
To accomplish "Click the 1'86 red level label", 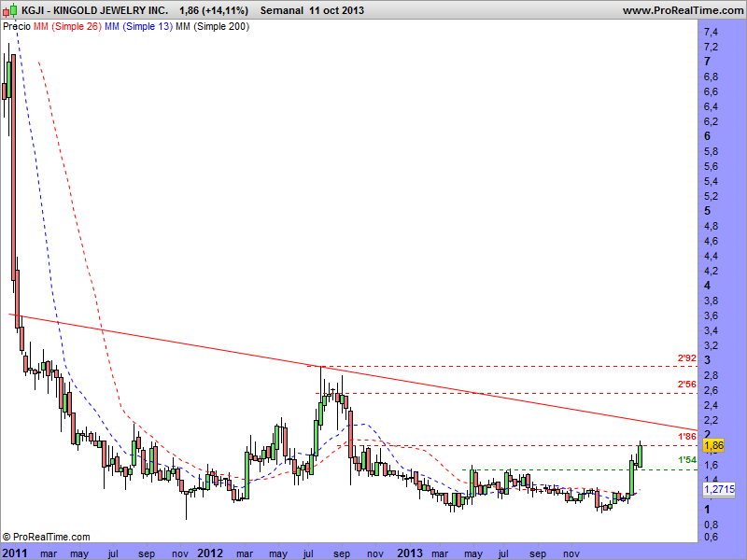I will [687, 437].
